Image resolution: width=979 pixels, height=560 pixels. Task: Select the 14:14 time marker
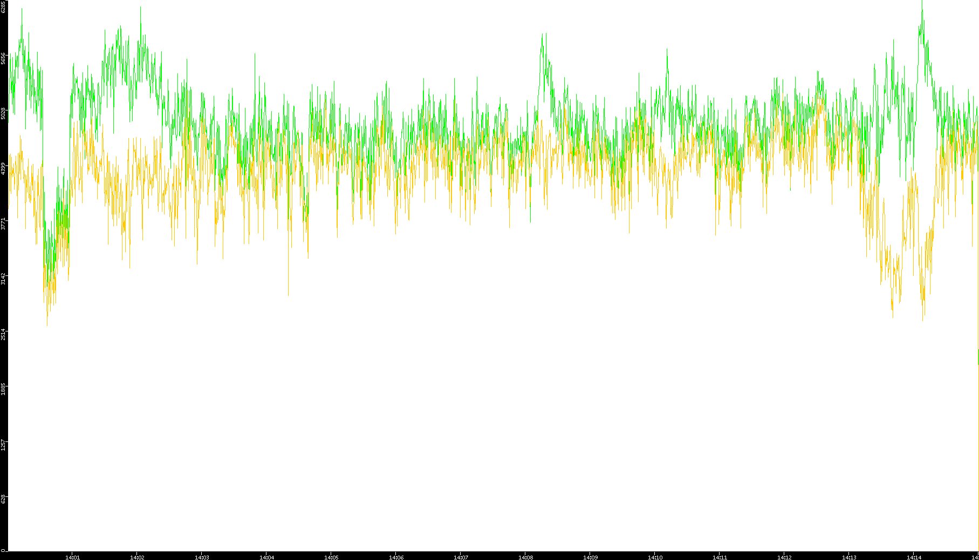[914, 557]
